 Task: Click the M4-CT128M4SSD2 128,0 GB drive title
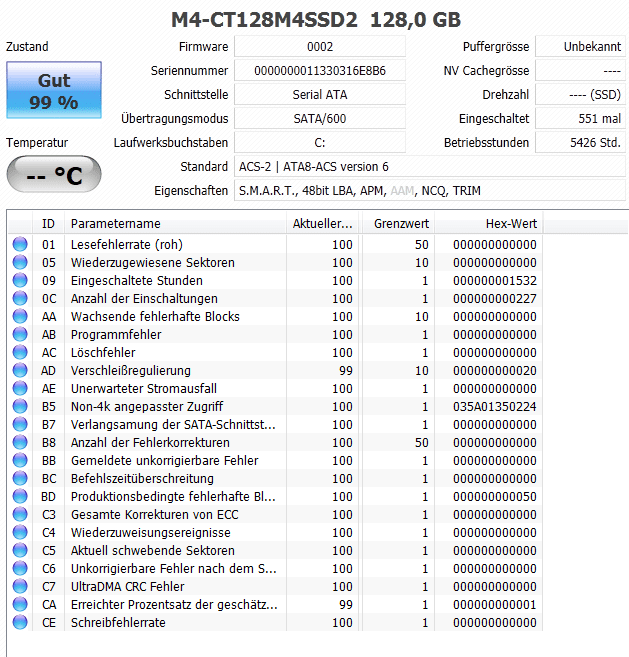[316, 20]
